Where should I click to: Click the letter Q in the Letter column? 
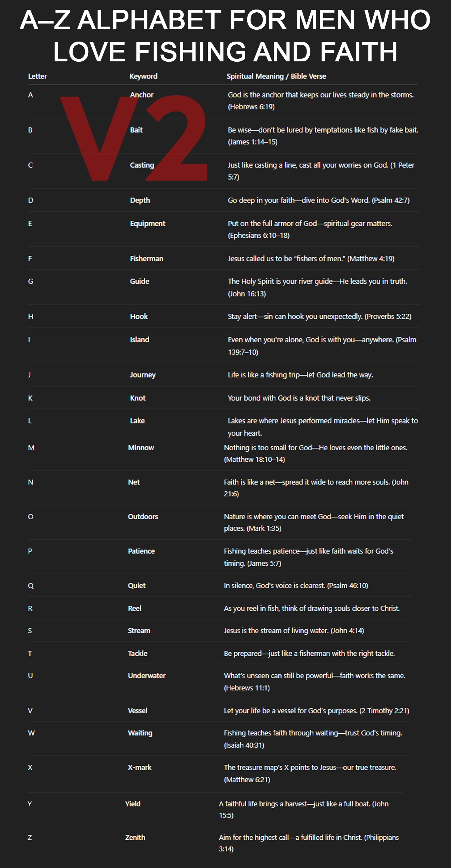[x=31, y=585]
